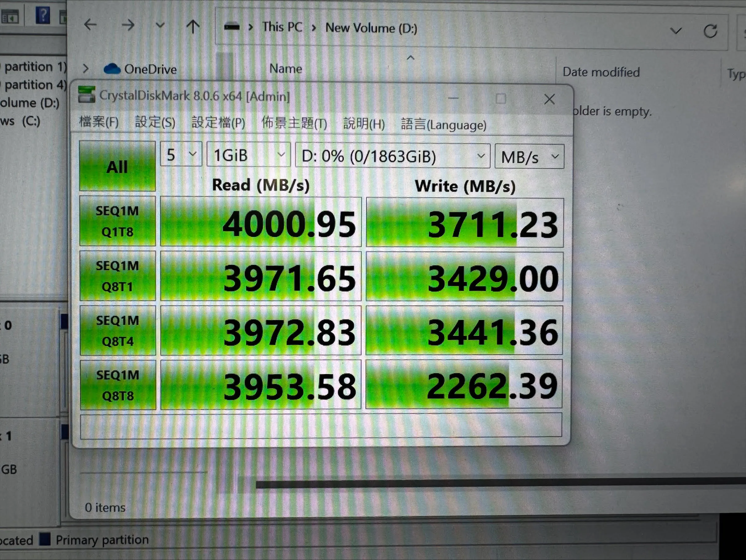Click the Primary partition blue legend swatch

click(45, 539)
